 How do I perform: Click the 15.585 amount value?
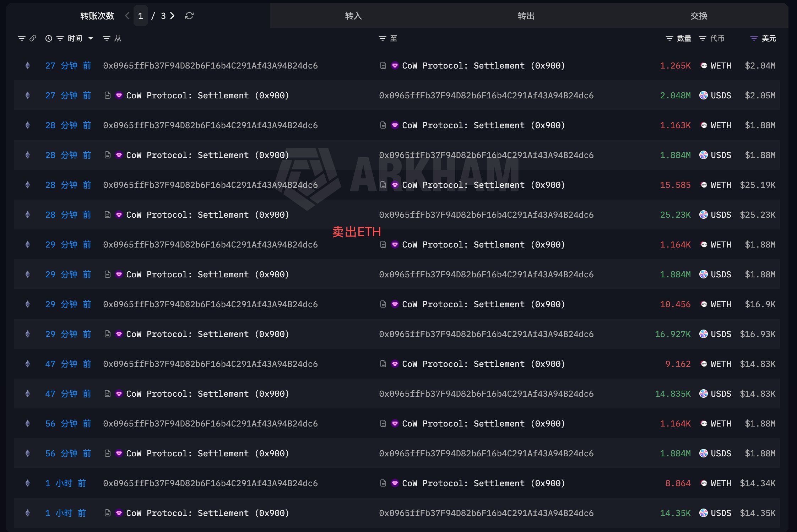point(675,185)
